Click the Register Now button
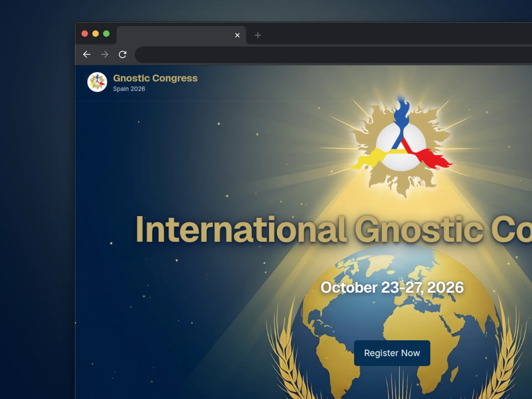 pyautogui.click(x=392, y=353)
